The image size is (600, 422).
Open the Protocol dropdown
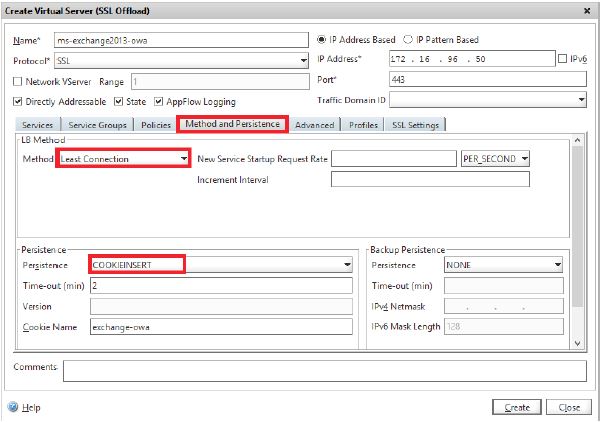[304, 60]
